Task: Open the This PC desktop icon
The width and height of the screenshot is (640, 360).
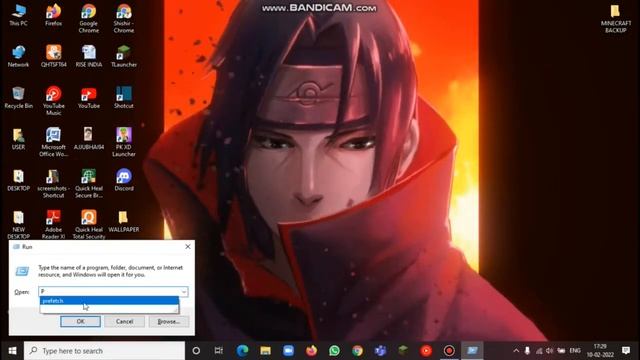Action: tap(18, 15)
